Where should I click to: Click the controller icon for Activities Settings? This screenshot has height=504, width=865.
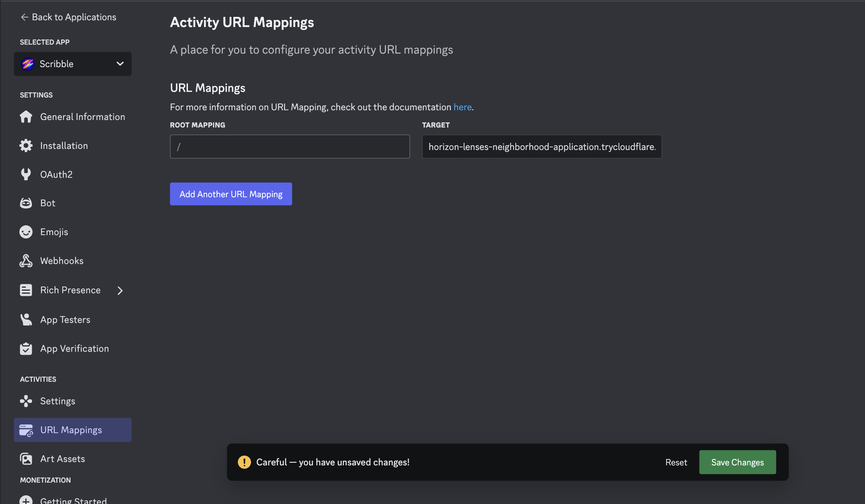click(26, 401)
